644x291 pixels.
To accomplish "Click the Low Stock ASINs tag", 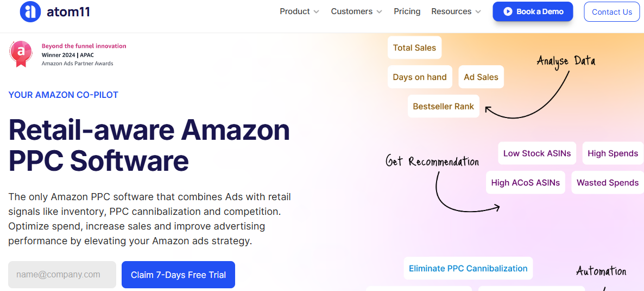I will 536,153.
